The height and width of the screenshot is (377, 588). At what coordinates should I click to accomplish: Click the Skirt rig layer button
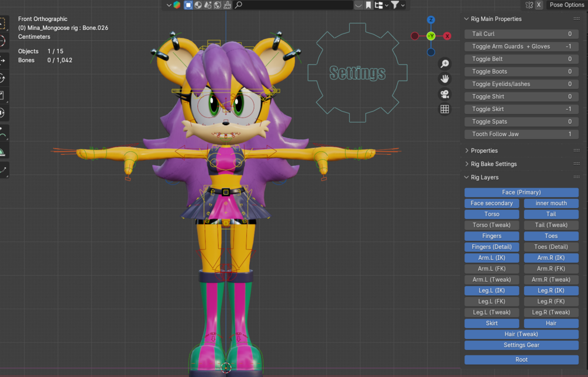tap(491, 323)
